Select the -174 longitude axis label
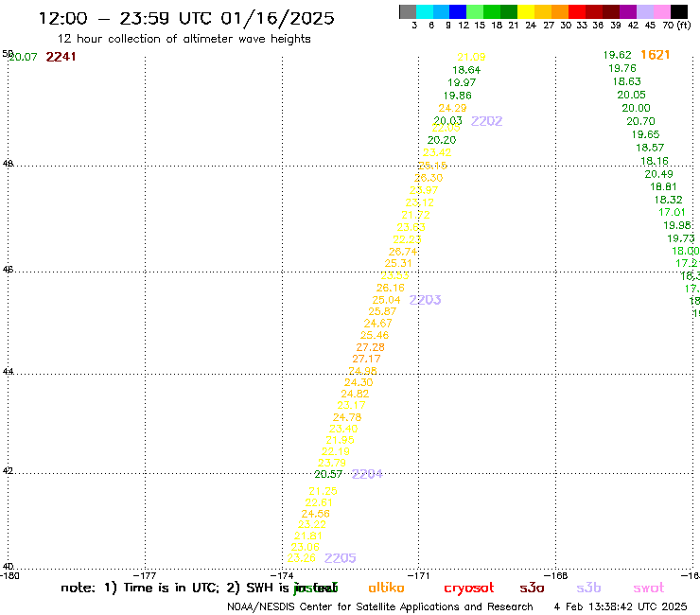 [283, 575]
